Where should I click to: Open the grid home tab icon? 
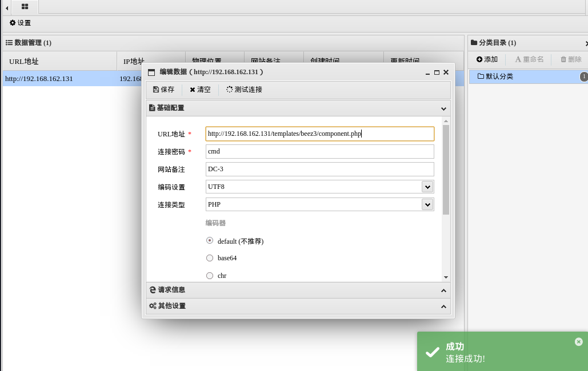tap(25, 6)
